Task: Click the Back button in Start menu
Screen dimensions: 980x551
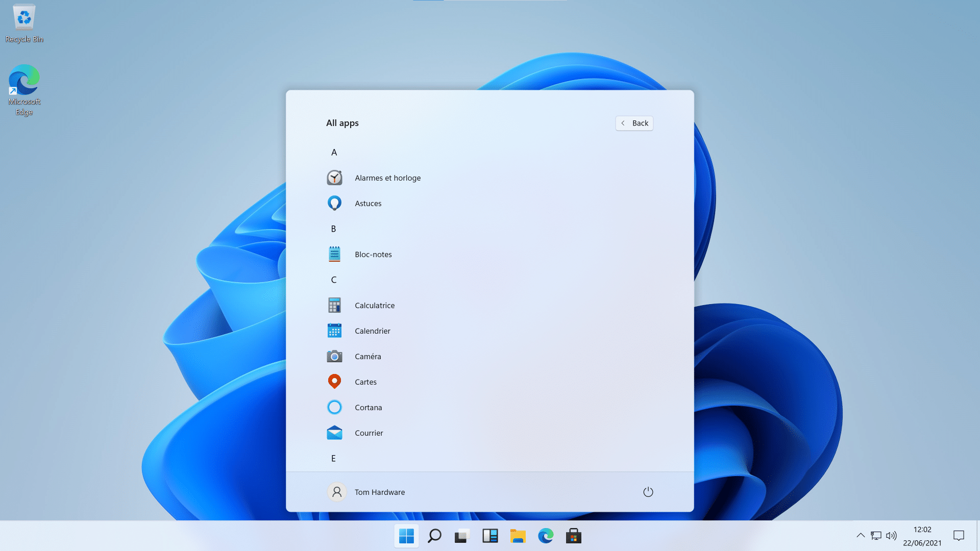Action: (634, 123)
